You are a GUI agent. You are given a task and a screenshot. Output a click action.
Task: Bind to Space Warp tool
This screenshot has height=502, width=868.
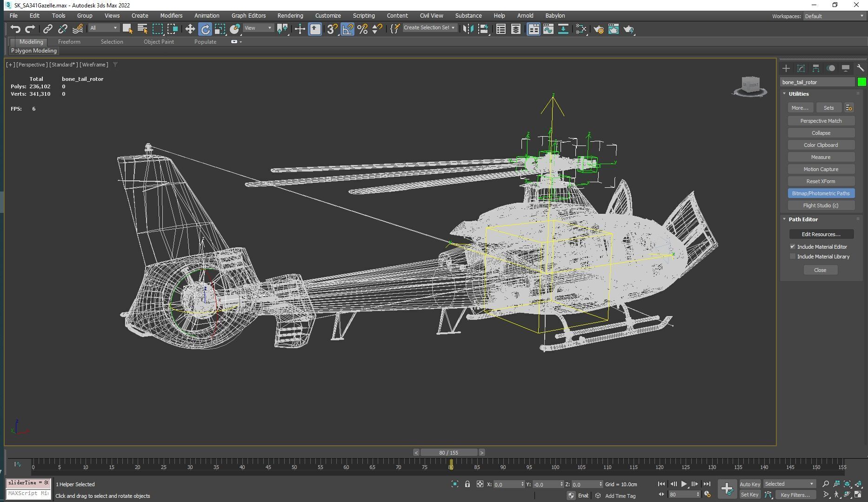point(78,29)
